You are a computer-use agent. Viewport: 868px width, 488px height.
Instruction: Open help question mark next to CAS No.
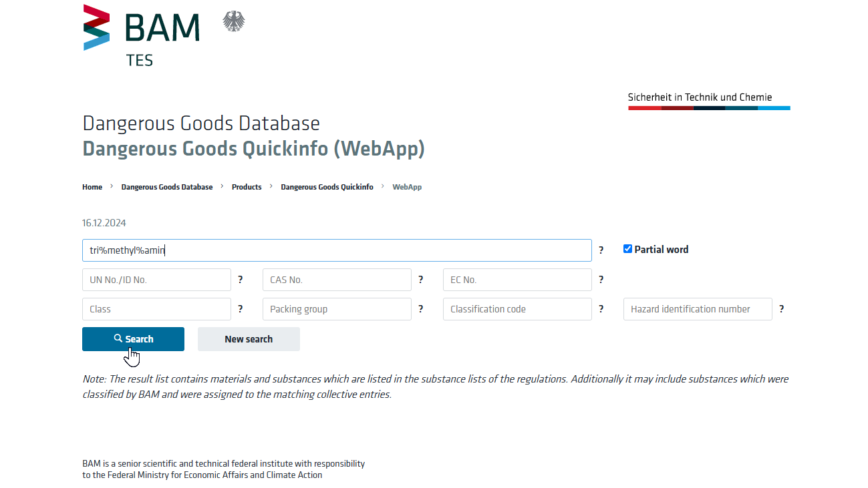420,280
